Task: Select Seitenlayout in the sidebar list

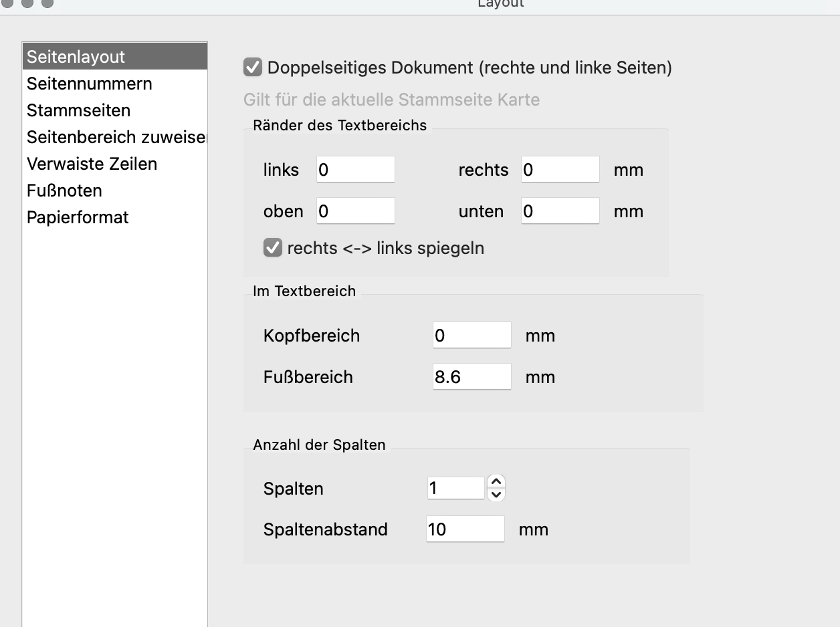Action: coord(76,57)
